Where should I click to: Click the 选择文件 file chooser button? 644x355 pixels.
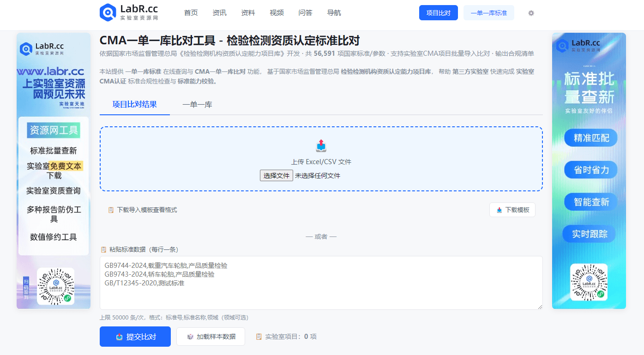pyautogui.click(x=277, y=176)
